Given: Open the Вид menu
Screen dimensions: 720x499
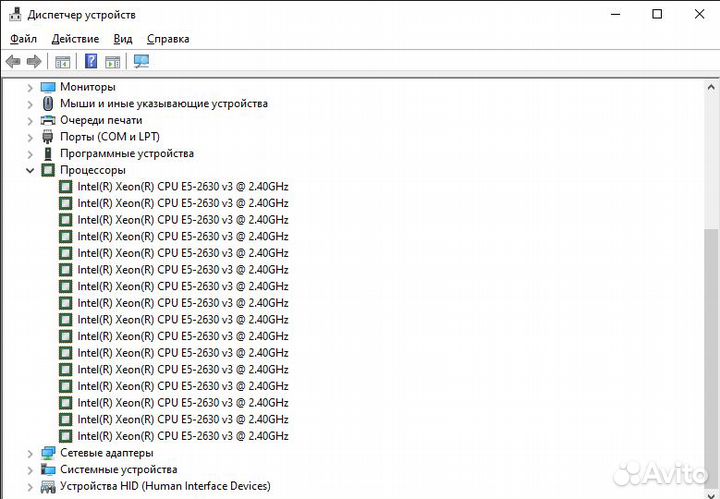Looking at the screenshot, I should pyautogui.click(x=123, y=39).
